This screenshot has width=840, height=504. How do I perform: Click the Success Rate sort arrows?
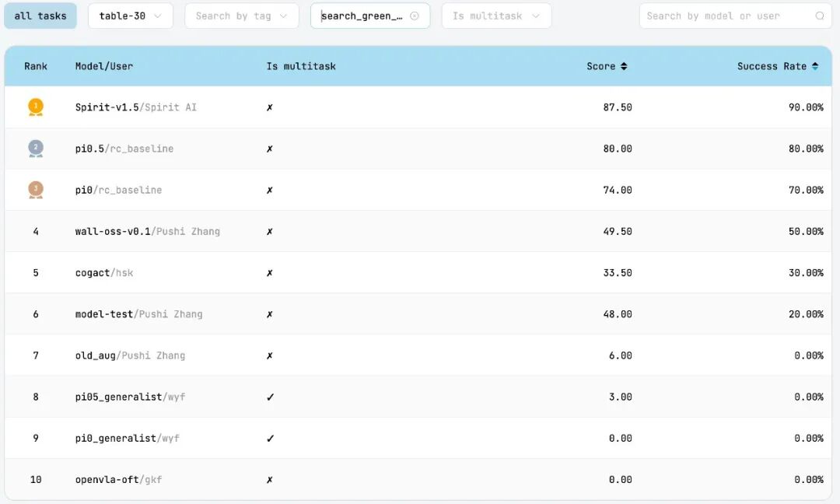(815, 66)
